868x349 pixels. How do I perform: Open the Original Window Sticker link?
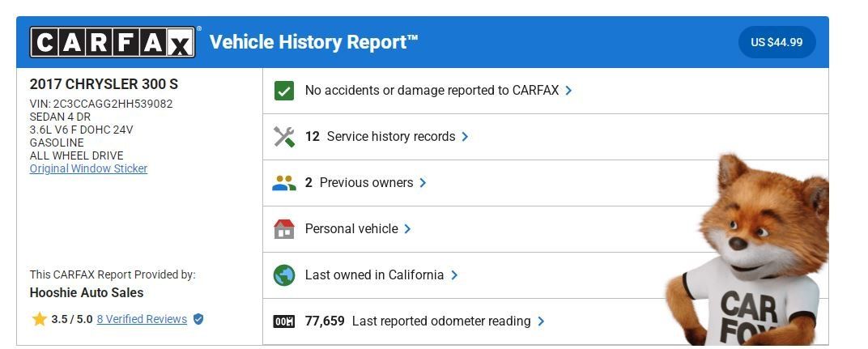click(88, 168)
